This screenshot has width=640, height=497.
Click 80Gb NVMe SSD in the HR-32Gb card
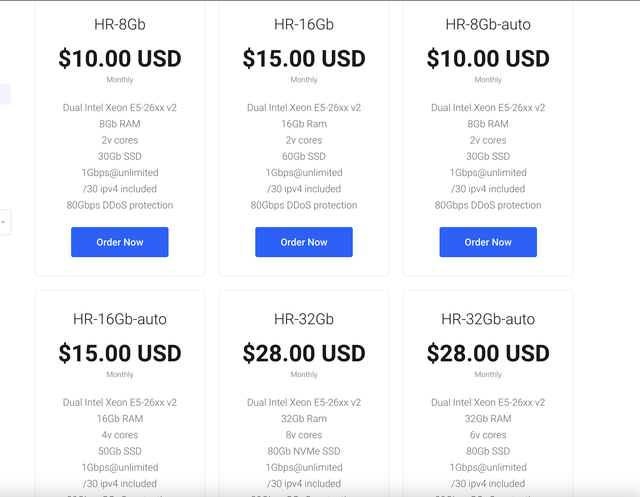click(303, 451)
